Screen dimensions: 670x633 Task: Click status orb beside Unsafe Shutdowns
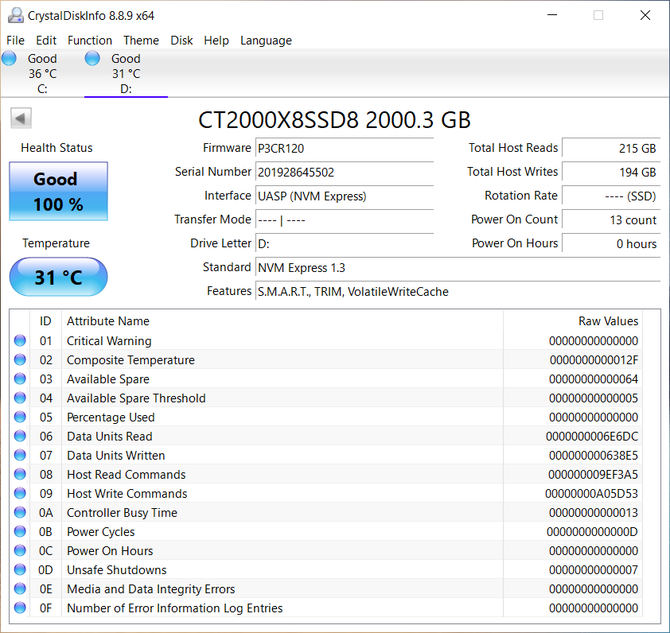pyautogui.click(x=20, y=570)
